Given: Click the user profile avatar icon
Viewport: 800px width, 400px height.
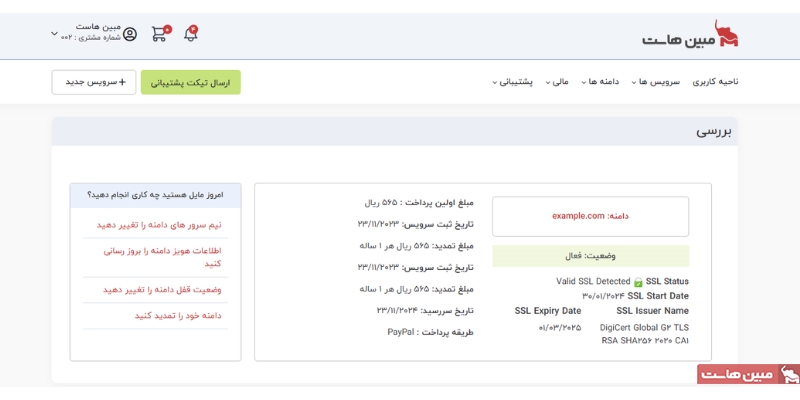Looking at the screenshot, I should [x=129, y=34].
